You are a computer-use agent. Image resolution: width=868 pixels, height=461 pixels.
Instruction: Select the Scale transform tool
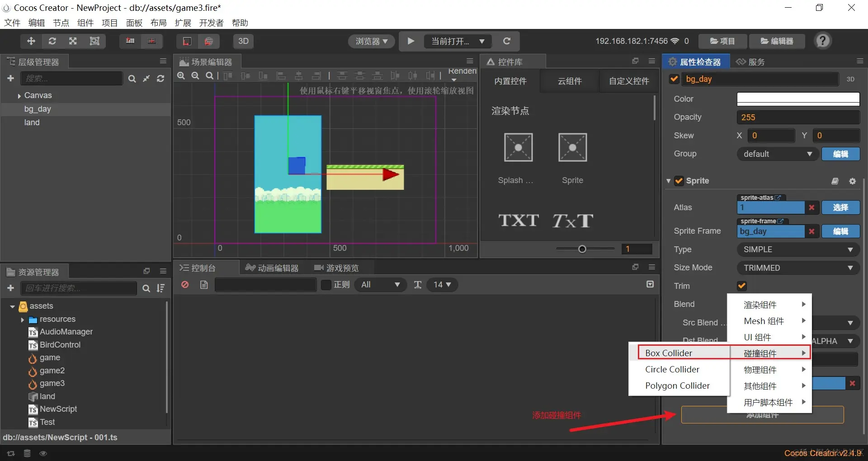(73, 41)
